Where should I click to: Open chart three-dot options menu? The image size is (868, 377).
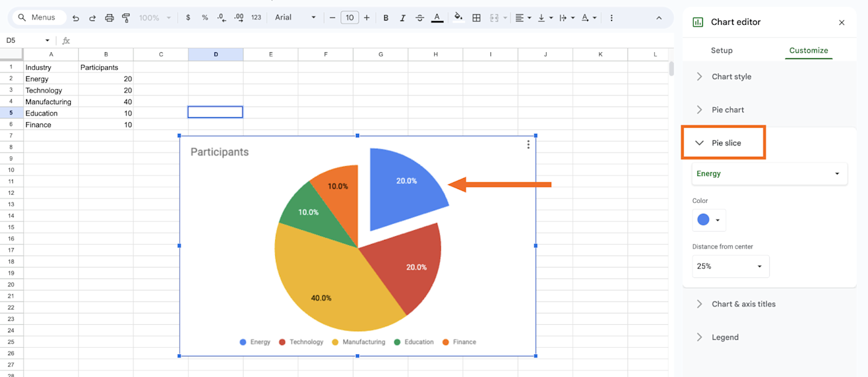point(528,144)
